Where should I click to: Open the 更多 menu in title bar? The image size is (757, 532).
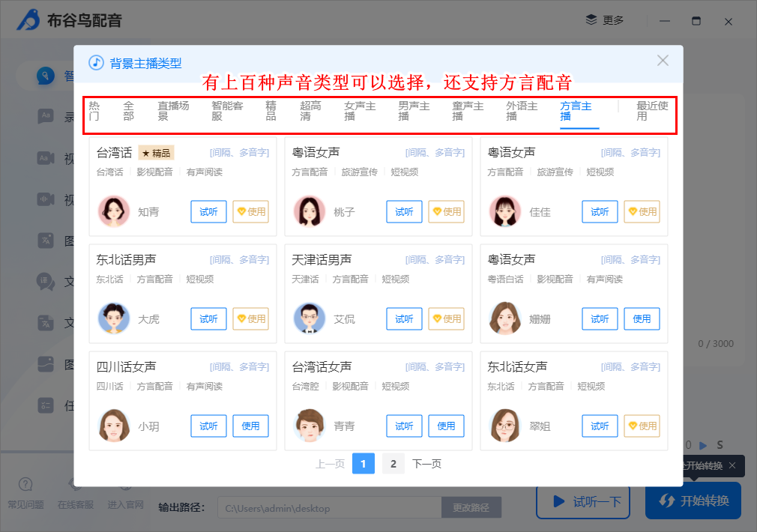(604, 20)
